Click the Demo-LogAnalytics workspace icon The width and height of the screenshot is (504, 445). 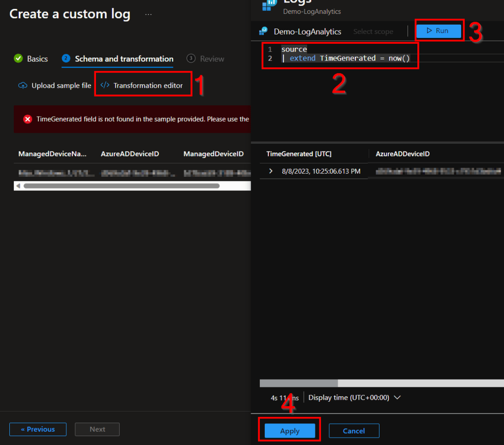pos(263,32)
